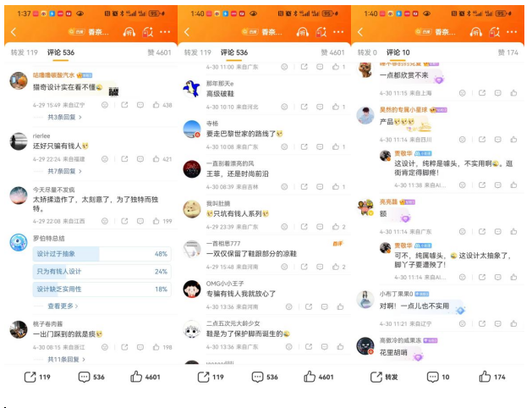Share the 还好只骗有钱人 comment

point(124,159)
